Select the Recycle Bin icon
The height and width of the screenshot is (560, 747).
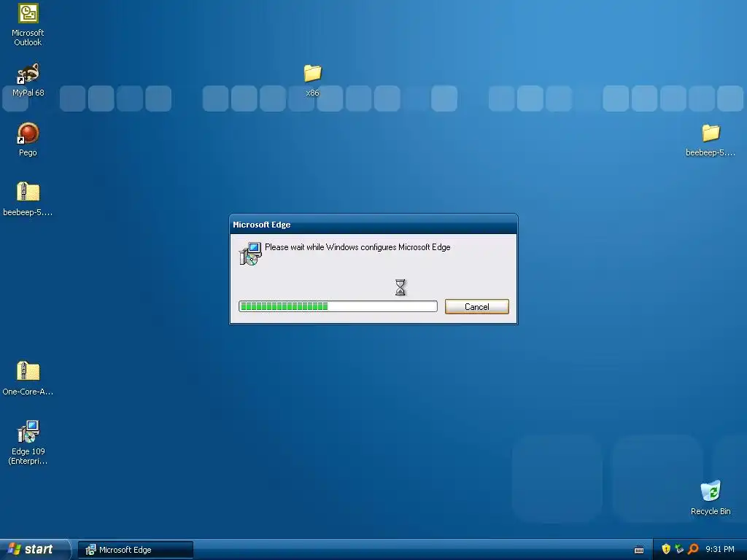[711, 498]
